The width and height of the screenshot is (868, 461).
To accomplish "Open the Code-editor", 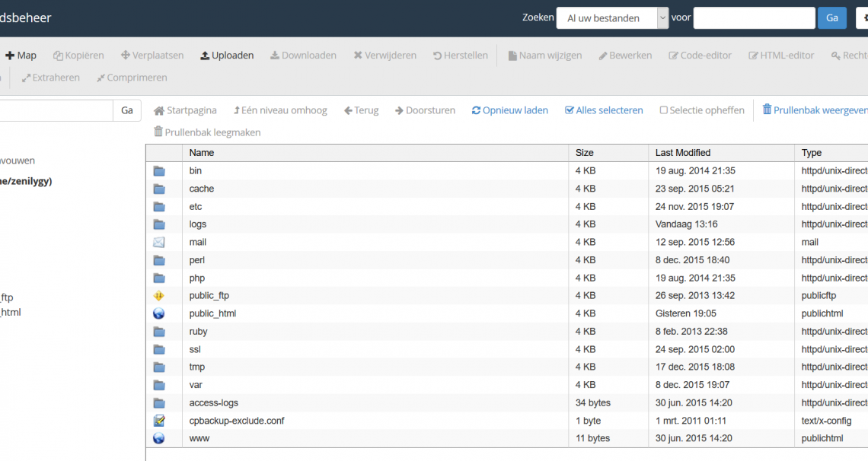I will coord(700,56).
